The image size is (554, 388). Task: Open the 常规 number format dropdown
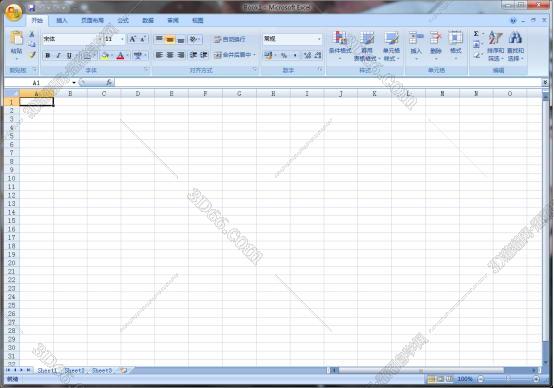(319, 39)
